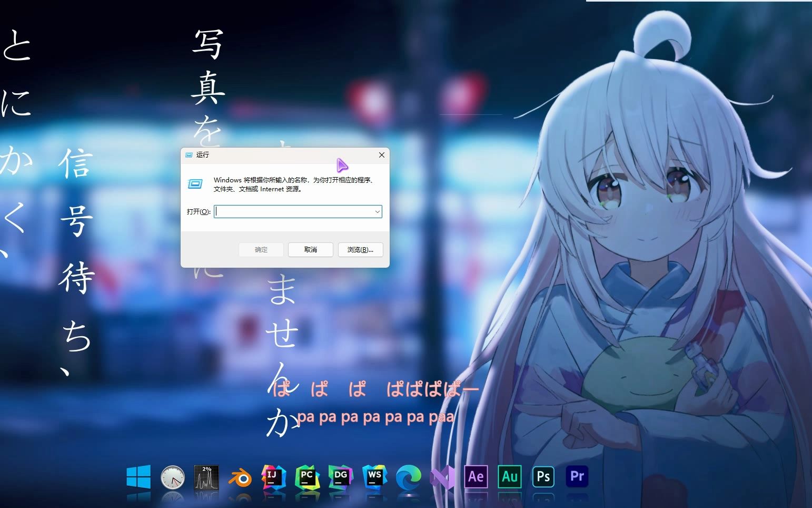Expand the 打开 combo box dropdown arrow
Image resolution: width=812 pixels, height=508 pixels.
pyautogui.click(x=377, y=212)
